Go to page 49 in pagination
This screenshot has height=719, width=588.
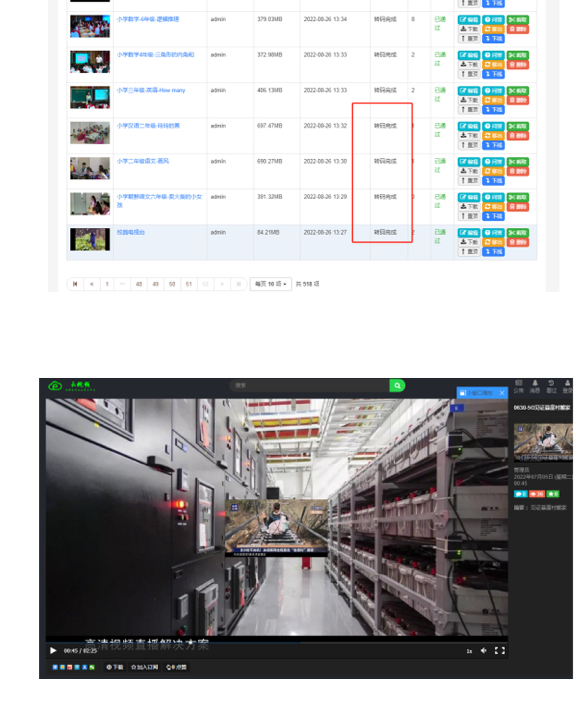pyautogui.click(x=156, y=284)
